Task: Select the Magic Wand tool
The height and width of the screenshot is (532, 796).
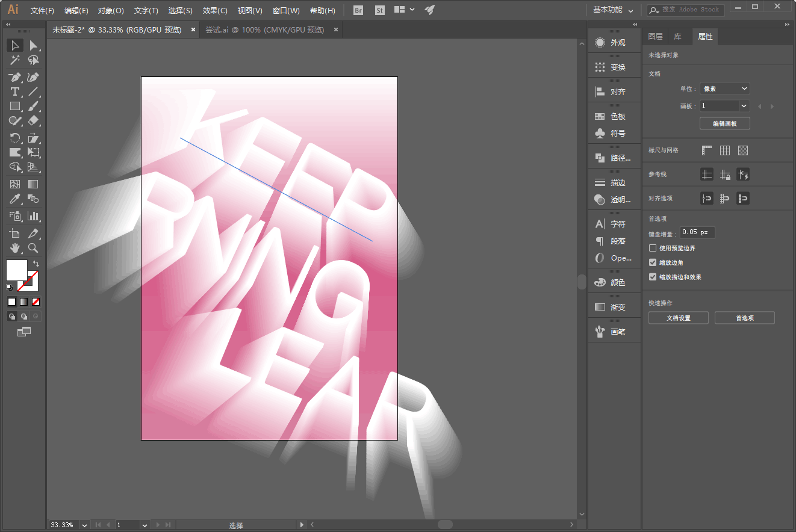Action: [x=15, y=60]
